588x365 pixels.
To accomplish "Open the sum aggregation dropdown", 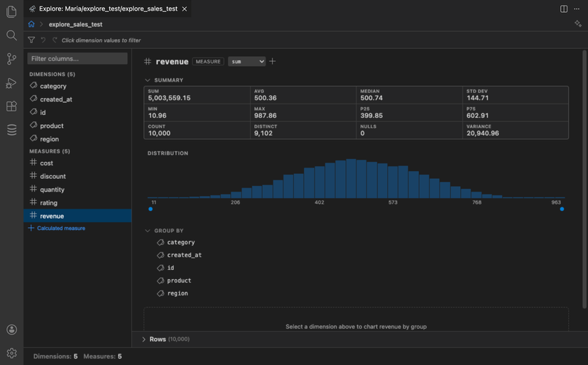I will point(246,62).
